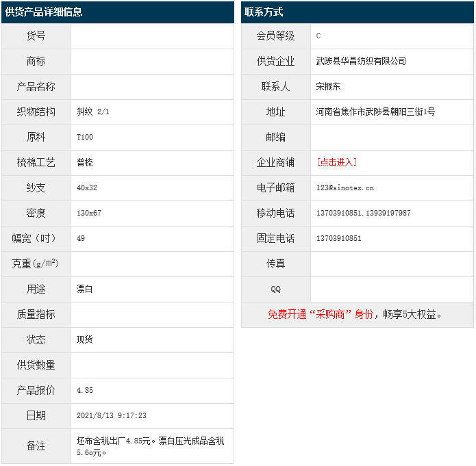476x466 pixels.
Task: Click the usage value 漂白
Action: [x=85, y=289]
